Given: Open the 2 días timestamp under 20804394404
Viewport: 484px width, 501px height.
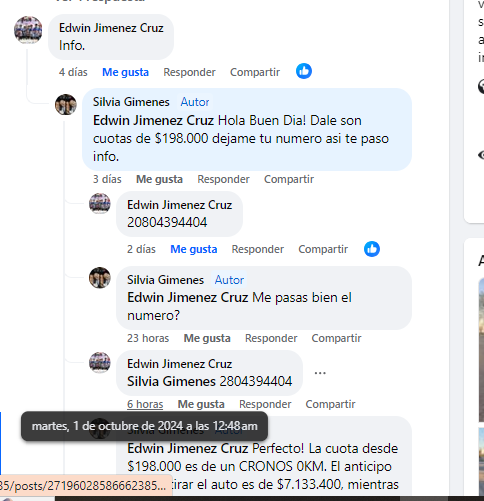Looking at the screenshot, I should coord(141,249).
